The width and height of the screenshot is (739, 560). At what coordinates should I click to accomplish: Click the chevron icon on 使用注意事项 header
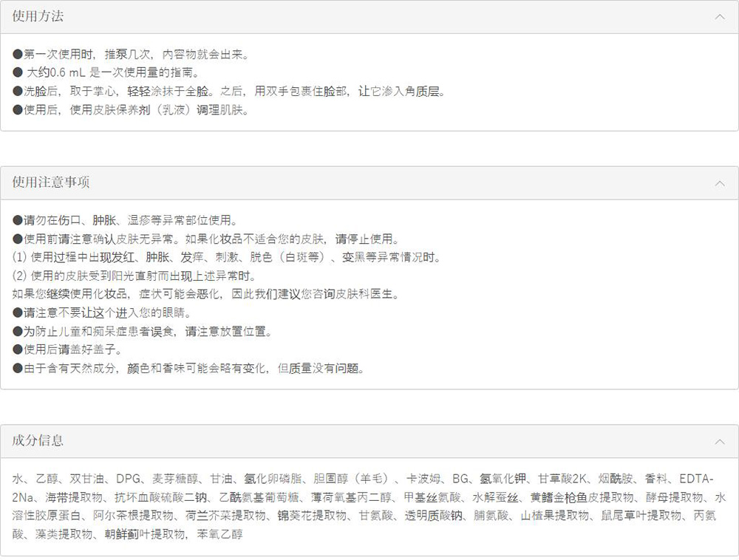pyautogui.click(x=720, y=183)
